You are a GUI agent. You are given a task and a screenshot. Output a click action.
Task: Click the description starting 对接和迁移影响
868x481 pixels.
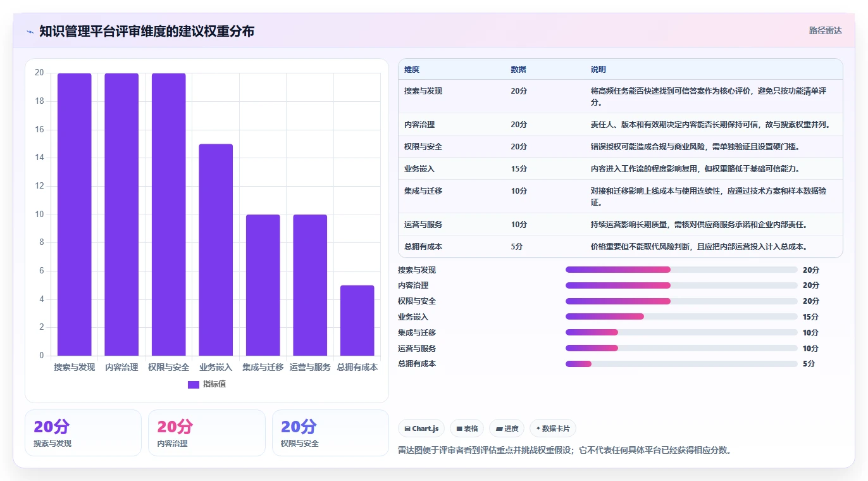[709, 196]
